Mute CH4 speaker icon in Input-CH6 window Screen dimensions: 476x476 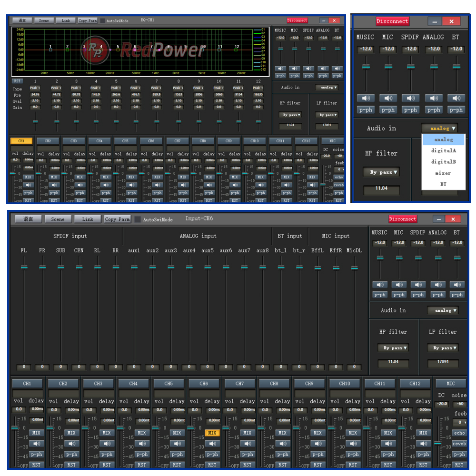pyautogui.click(x=142, y=444)
